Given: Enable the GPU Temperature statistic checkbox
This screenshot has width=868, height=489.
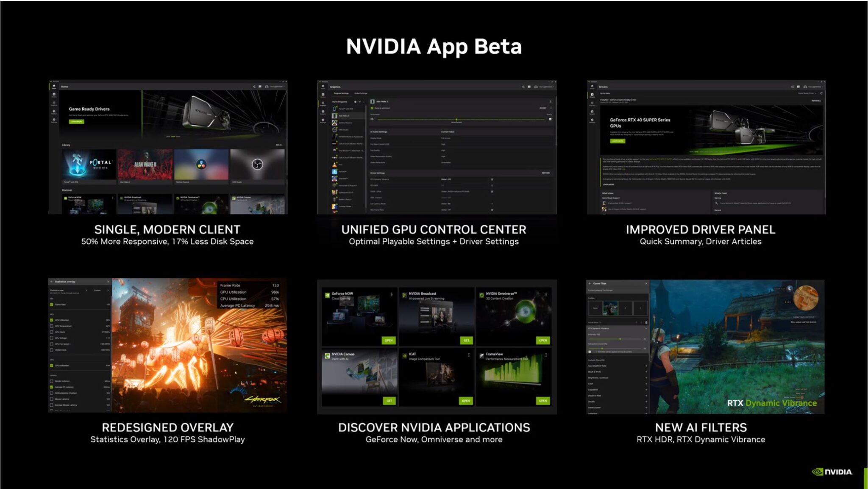Looking at the screenshot, I should point(51,326).
